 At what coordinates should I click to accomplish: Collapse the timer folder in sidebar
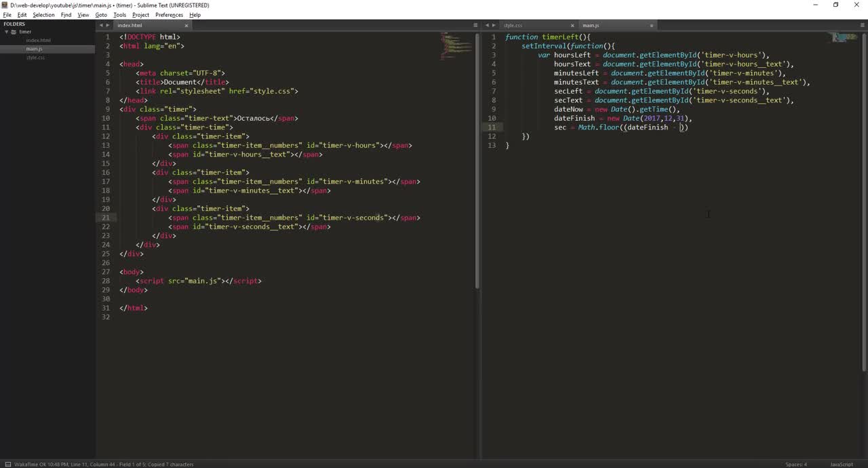click(6, 32)
